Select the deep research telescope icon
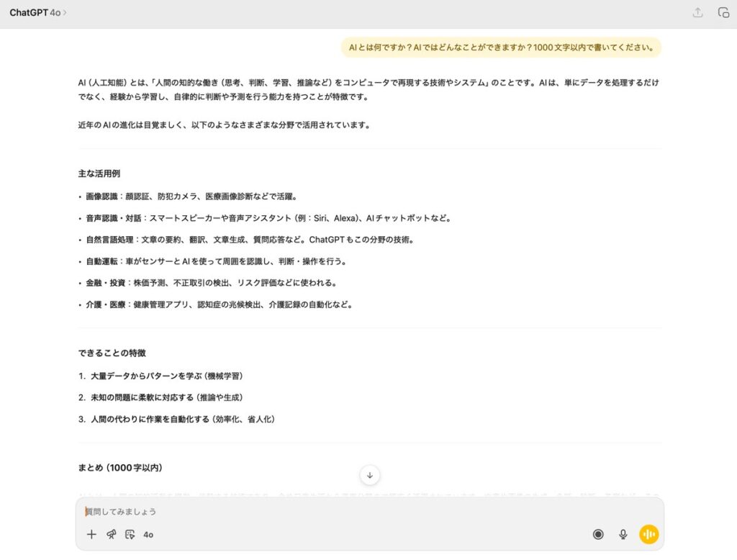 click(111, 534)
